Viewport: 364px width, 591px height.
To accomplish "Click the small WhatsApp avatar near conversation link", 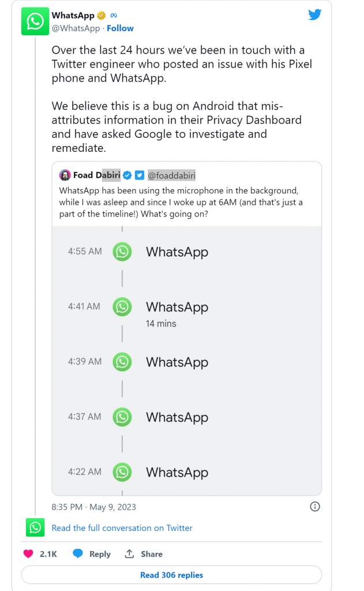I will pos(35,528).
